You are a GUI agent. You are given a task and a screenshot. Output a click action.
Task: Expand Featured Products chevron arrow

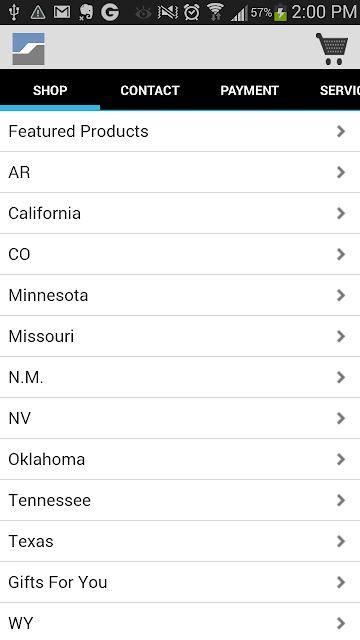(x=341, y=131)
